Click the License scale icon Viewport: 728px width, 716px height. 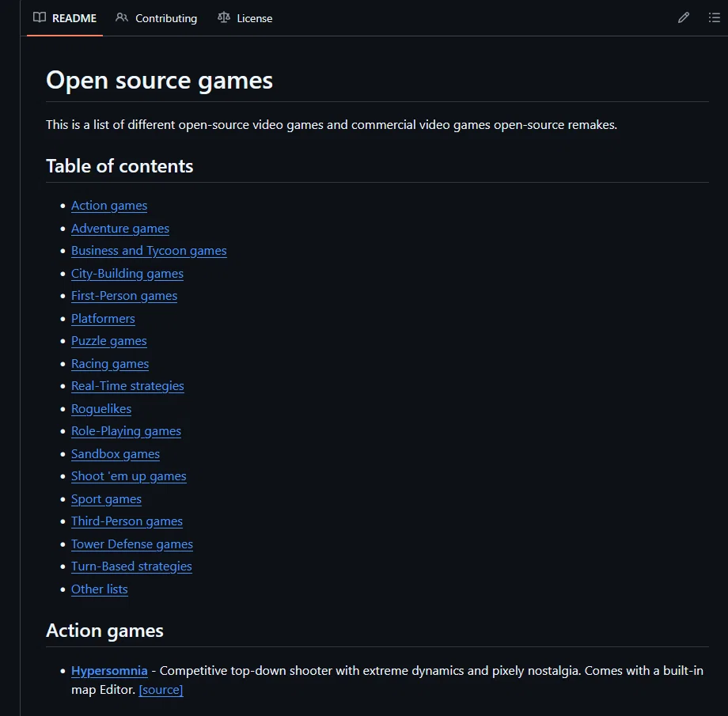click(x=224, y=17)
